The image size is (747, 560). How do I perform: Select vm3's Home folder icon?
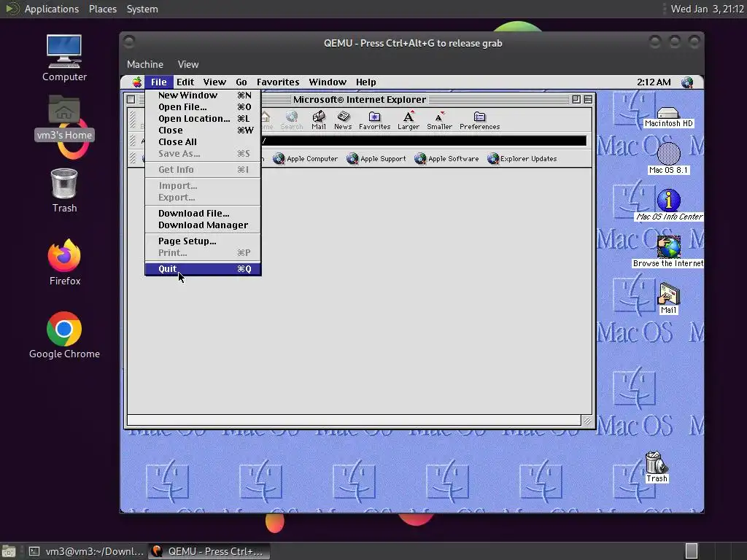pos(64,118)
